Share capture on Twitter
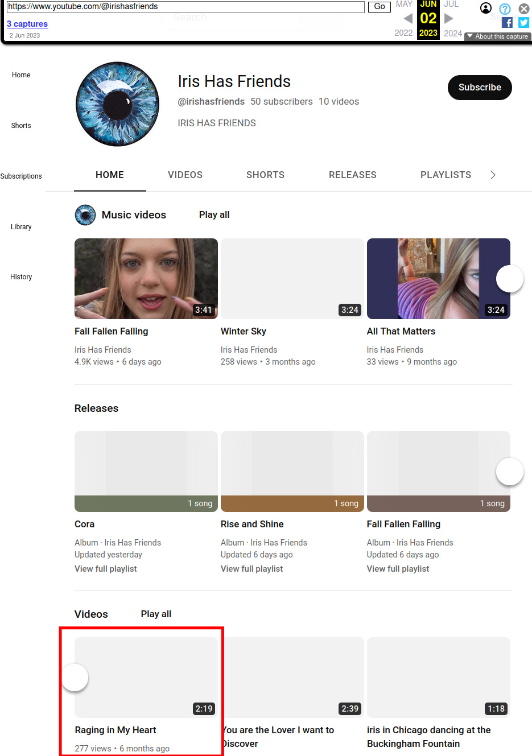The width and height of the screenshot is (532, 756). tap(524, 23)
